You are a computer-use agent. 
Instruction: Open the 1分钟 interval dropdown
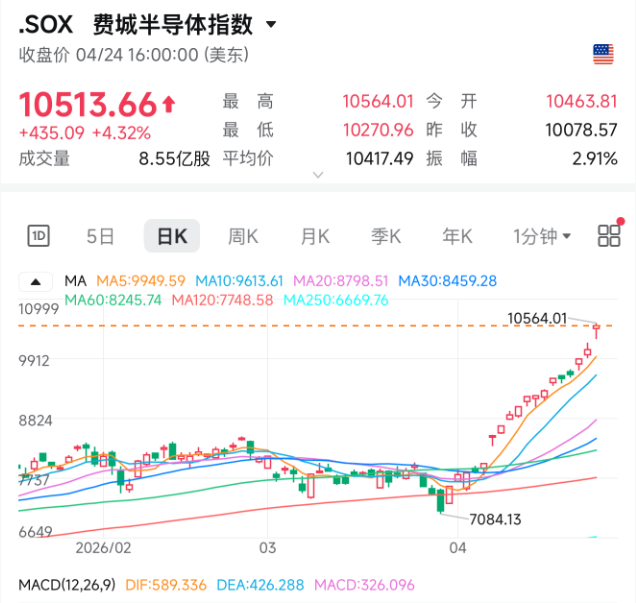tap(542, 236)
